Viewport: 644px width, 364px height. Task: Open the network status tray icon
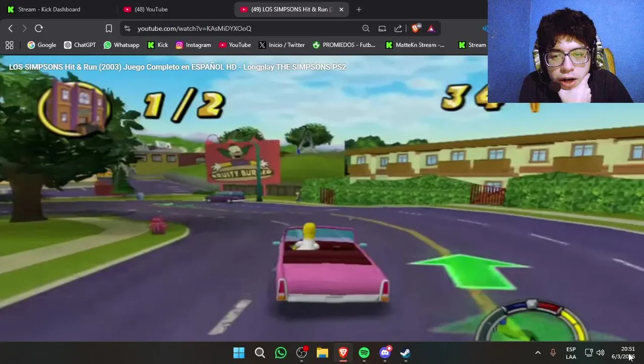coord(589,353)
